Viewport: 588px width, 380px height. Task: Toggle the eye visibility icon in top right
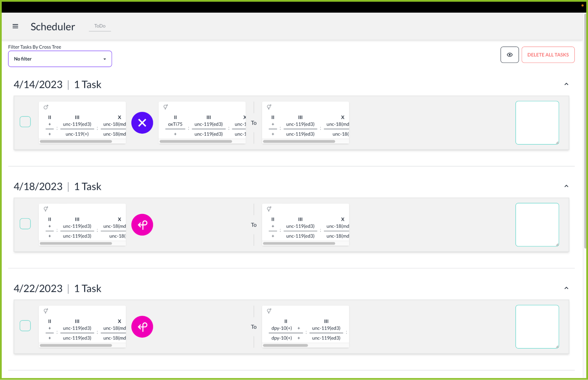click(x=509, y=54)
